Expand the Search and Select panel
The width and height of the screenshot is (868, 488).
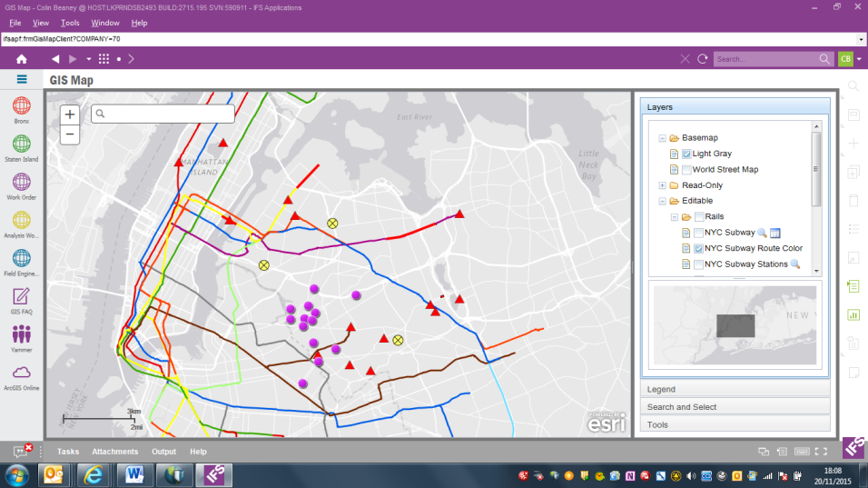click(735, 406)
